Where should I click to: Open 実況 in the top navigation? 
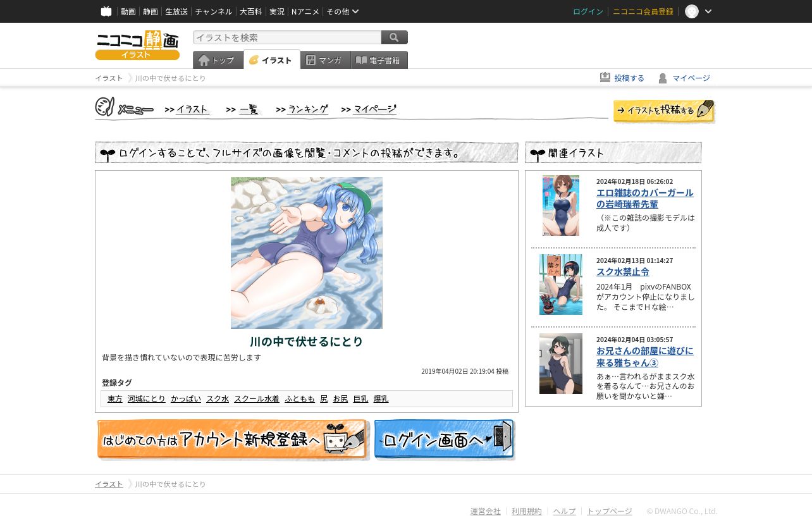point(277,11)
